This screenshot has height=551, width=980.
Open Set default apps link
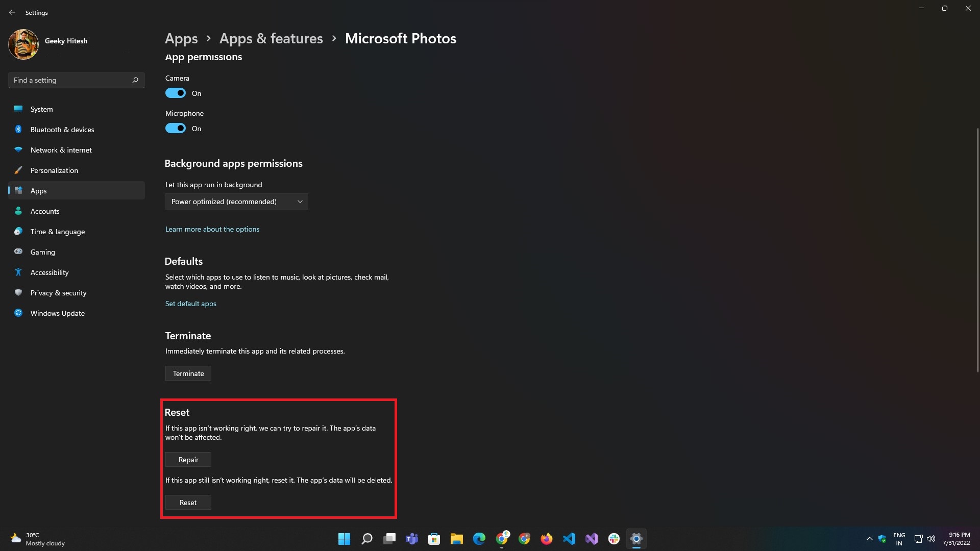click(x=190, y=304)
